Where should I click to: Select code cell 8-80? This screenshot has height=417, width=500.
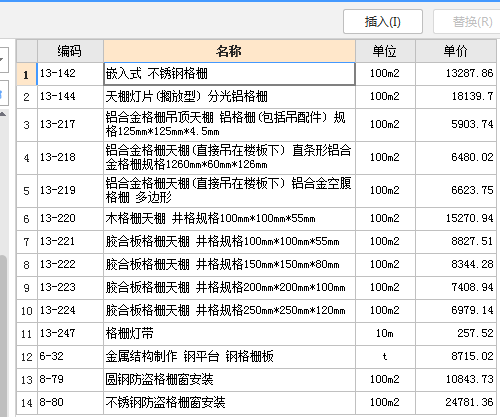(x=70, y=403)
